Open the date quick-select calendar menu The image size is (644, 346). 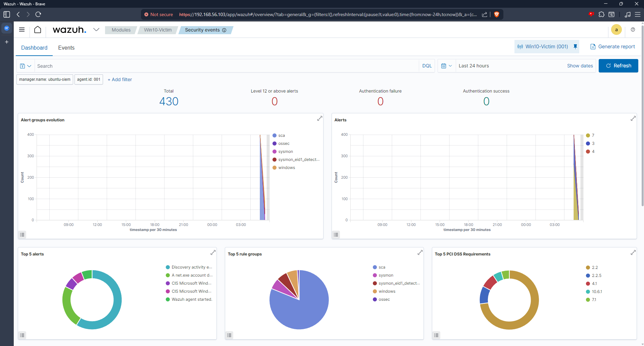tap(447, 66)
